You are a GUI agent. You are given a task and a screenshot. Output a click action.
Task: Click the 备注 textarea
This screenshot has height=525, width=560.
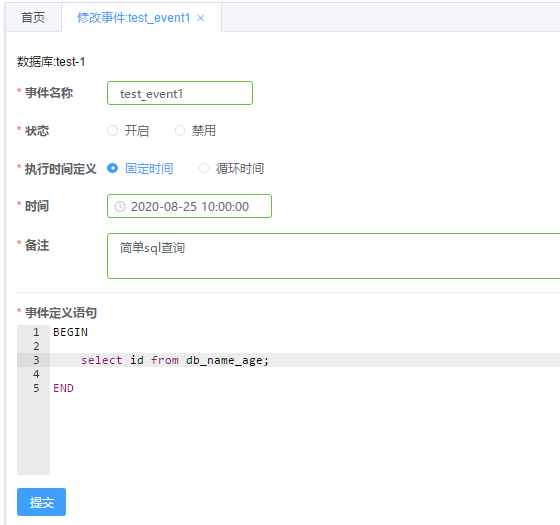334,256
